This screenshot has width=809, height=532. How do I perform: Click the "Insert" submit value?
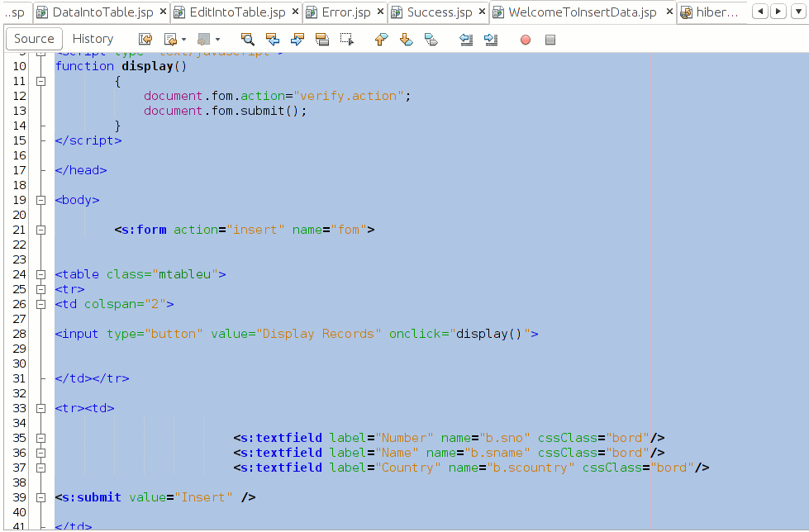click(x=203, y=497)
